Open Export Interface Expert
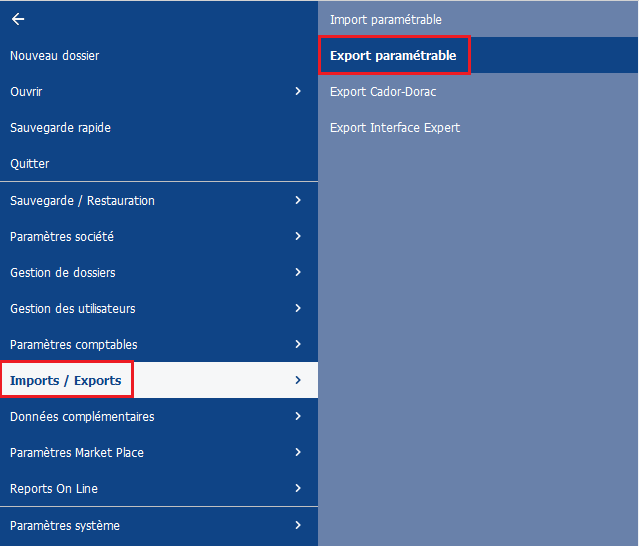Image resolution: width=639 pixels, height=546 pixels. coord(395,128)
